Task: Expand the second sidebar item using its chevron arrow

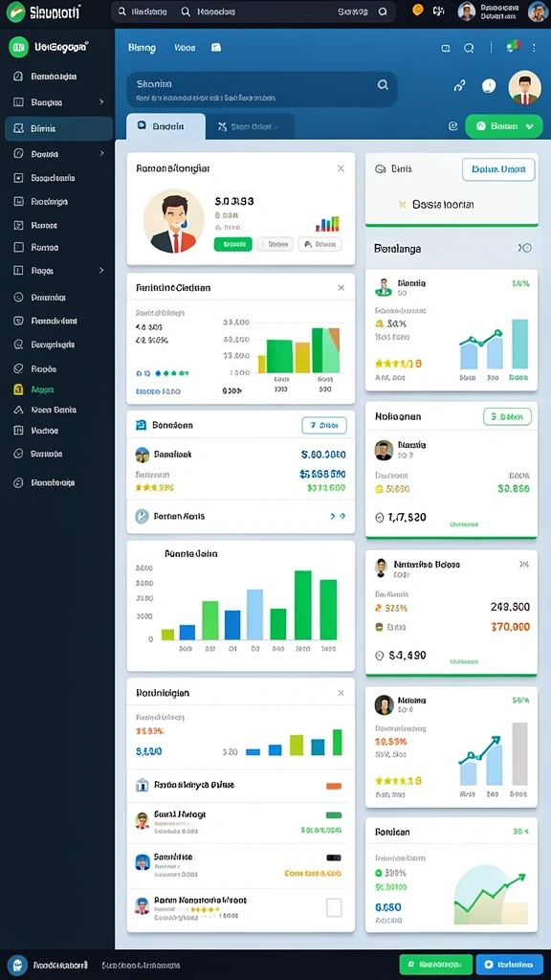Action: coord(101,101)
